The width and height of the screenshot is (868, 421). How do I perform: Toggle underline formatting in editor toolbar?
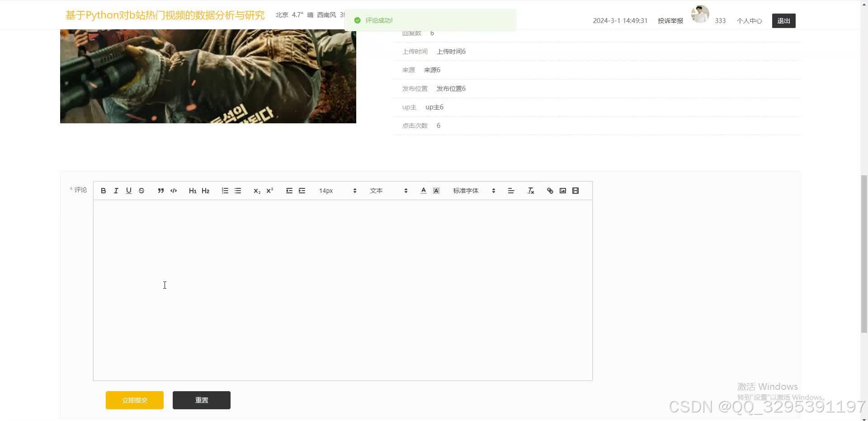click(x=128, y=191)
